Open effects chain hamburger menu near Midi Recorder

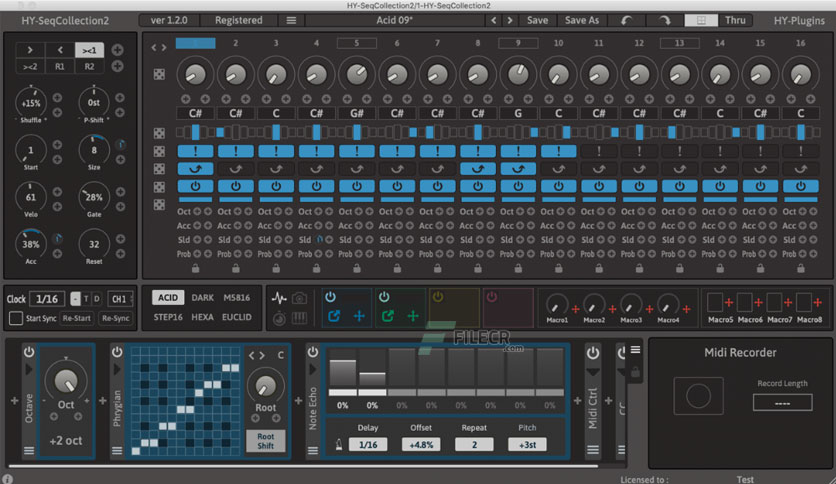[x=636, y=350]
